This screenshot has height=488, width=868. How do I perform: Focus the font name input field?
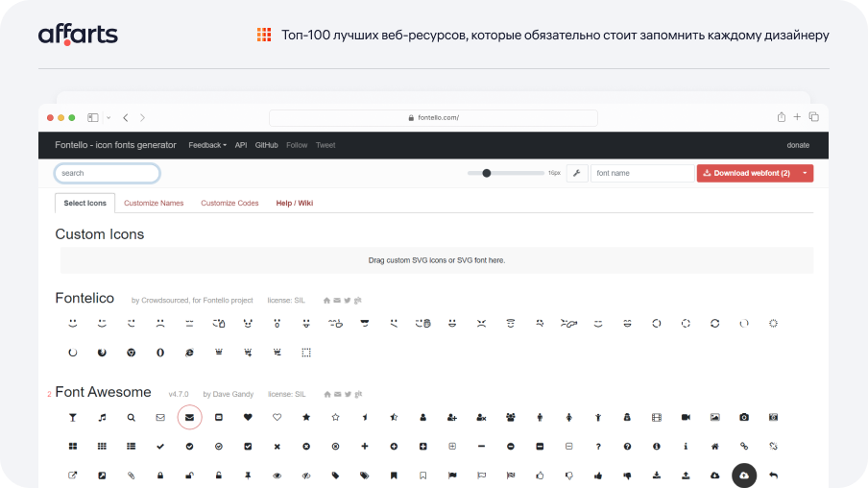(x=642, y=173)
